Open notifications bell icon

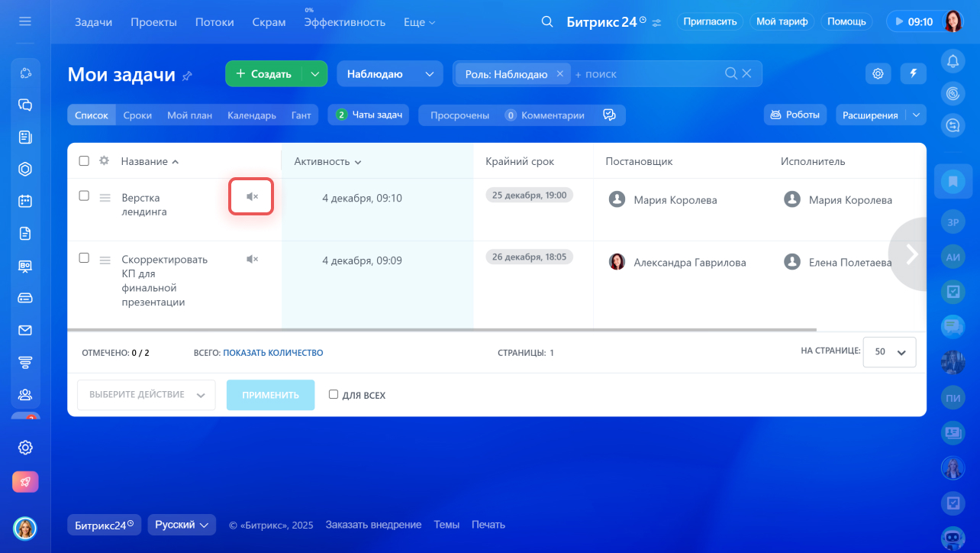(x=953, y=60)
